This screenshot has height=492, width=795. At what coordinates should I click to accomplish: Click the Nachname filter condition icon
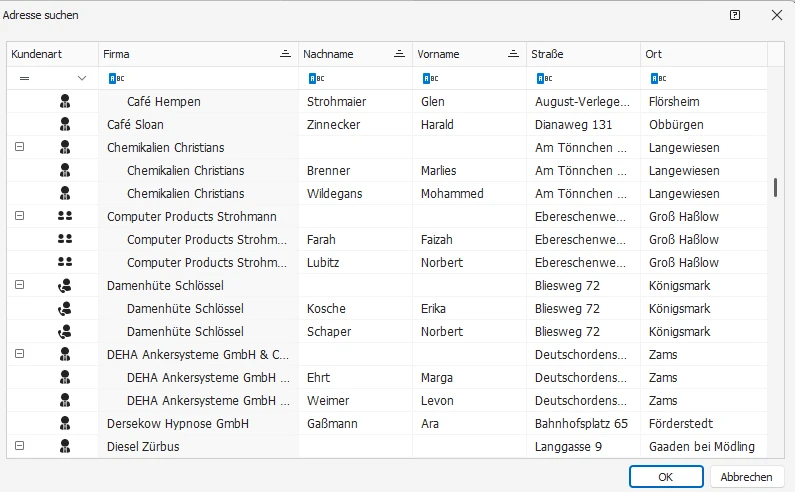[317, 78]
